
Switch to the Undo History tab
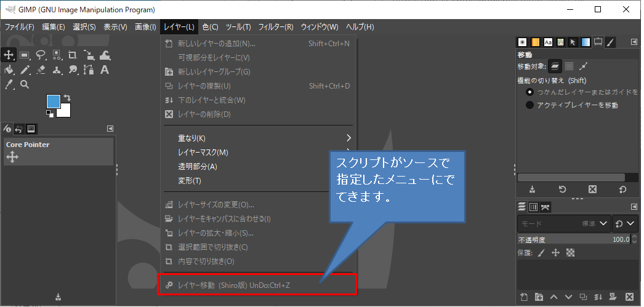(x=19, y=129)
